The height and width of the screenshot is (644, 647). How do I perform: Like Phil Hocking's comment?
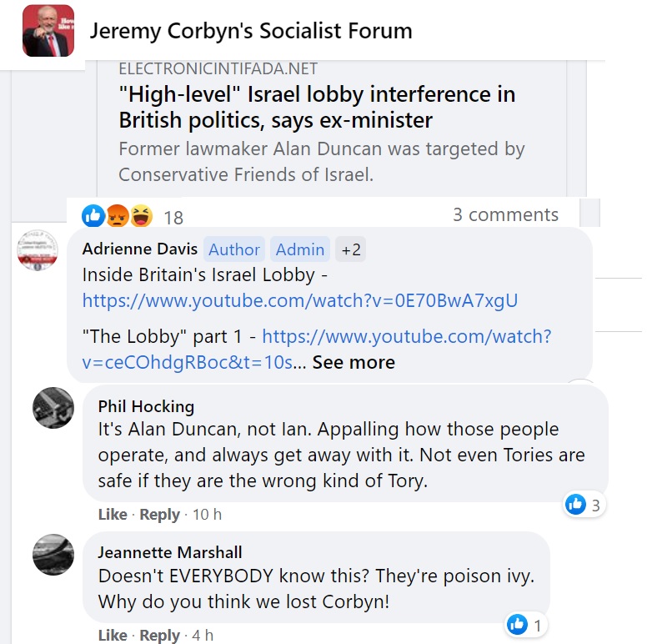click(113, 515)
